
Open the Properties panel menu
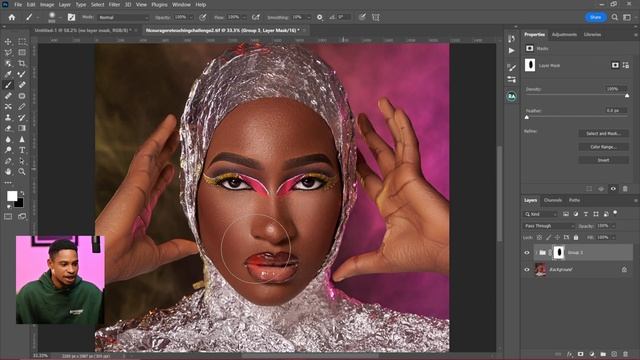tap(636, 35)
